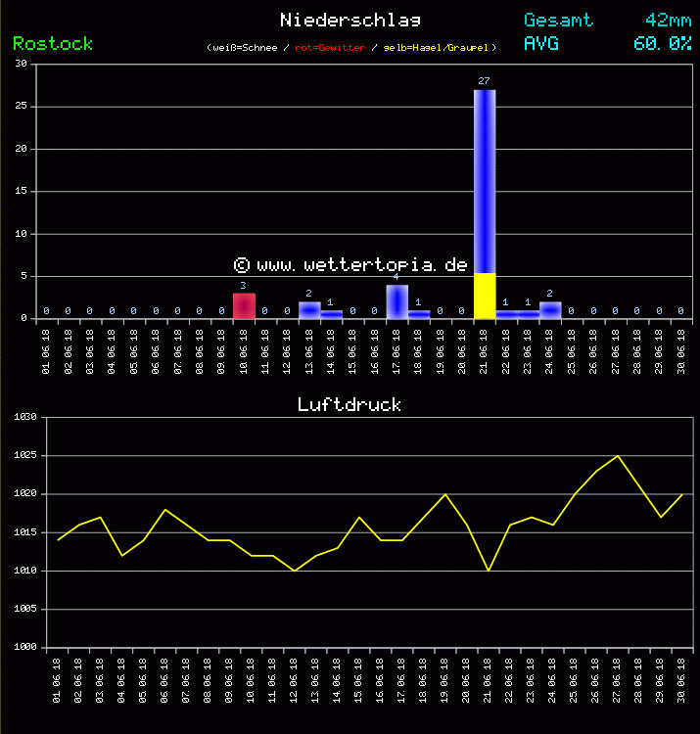Click the Luftdruck chart title

coord(350,404)
